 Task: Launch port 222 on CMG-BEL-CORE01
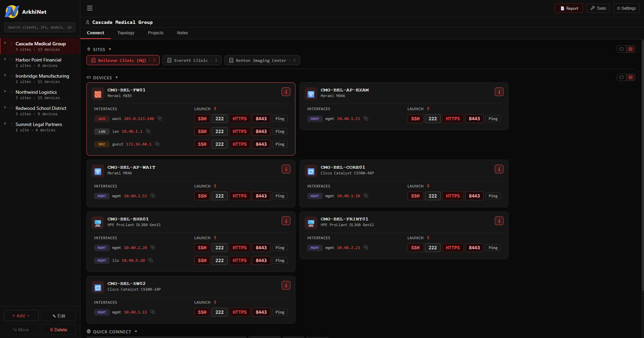(433, 196)
